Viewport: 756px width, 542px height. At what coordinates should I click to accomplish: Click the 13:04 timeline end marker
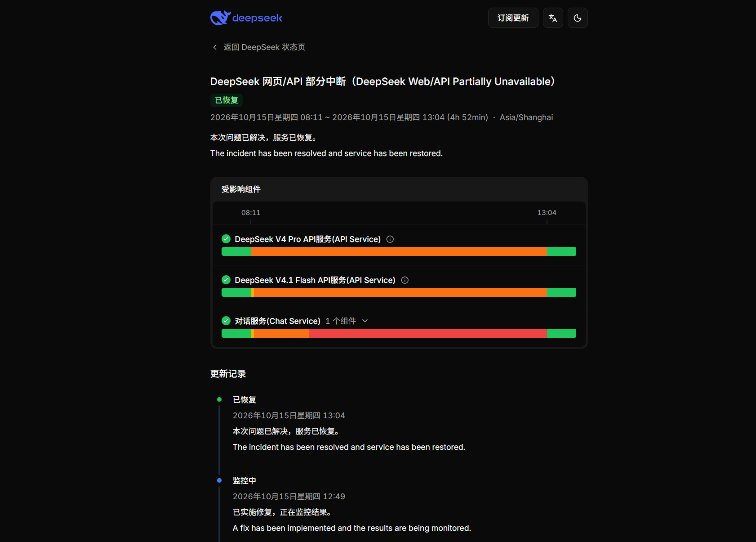tap(547, 213)
